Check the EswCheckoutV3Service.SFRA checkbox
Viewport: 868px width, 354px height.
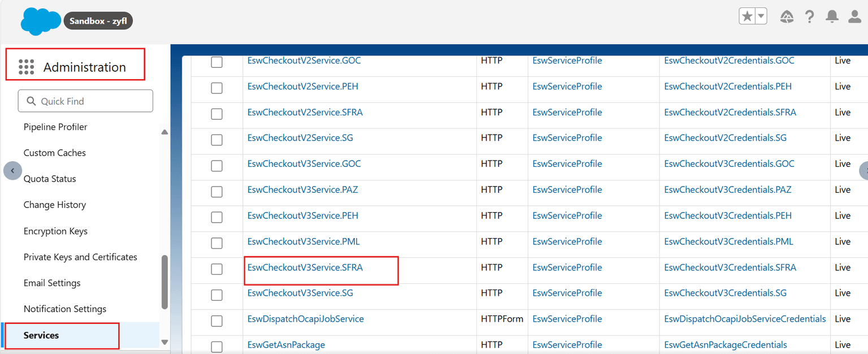pyautogui.click(x=216, y=269)
